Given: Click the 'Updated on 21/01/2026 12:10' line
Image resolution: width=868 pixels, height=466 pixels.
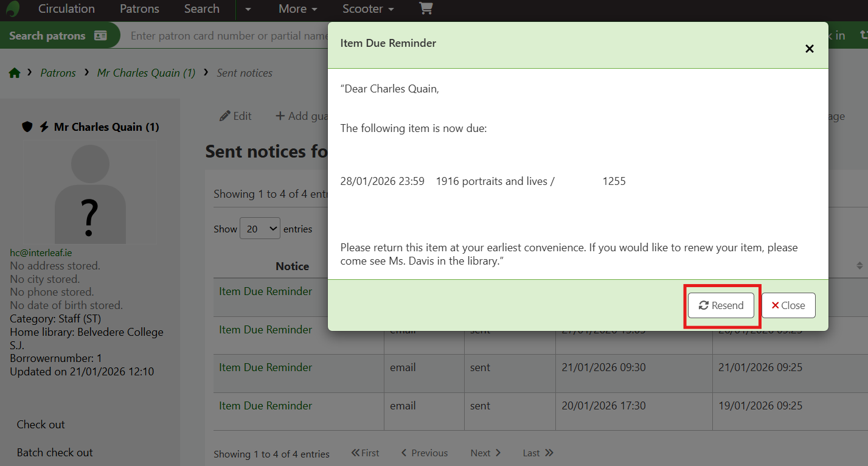Looking at the screenshot, I should point(82,372).
